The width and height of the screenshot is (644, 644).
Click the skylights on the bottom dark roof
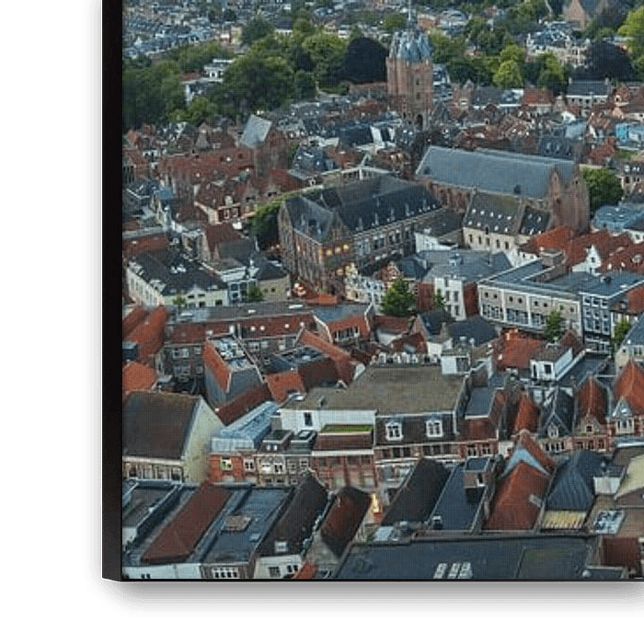coord(453,570)
